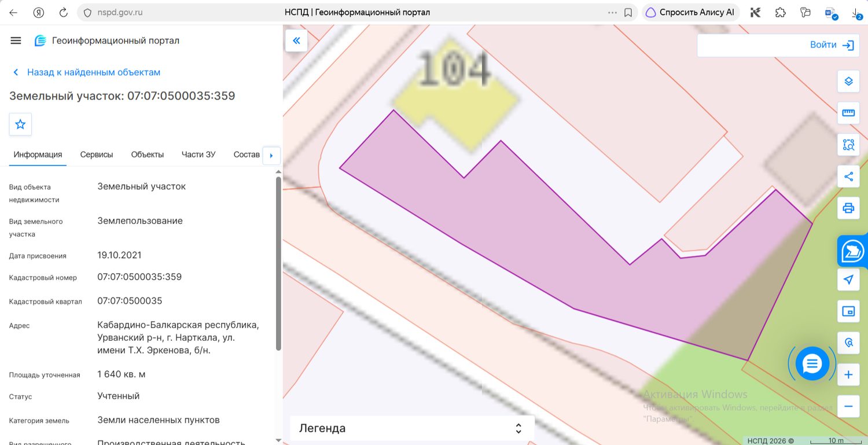The width and height of the screenshot is (868, 445).
Task: Toggle the overview mini-map tool
Action: (848, 311)
